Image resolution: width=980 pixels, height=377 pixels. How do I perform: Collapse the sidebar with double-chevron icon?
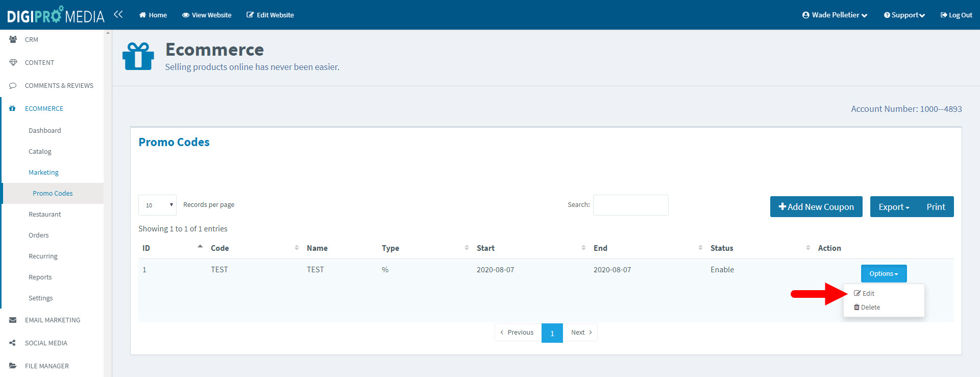(x=118, y=14)
